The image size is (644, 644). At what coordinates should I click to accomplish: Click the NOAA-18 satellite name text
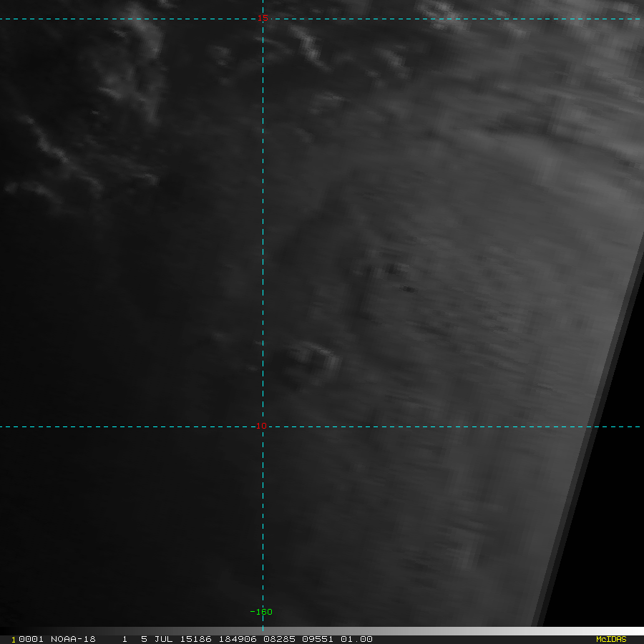click(x=73, y=639)
